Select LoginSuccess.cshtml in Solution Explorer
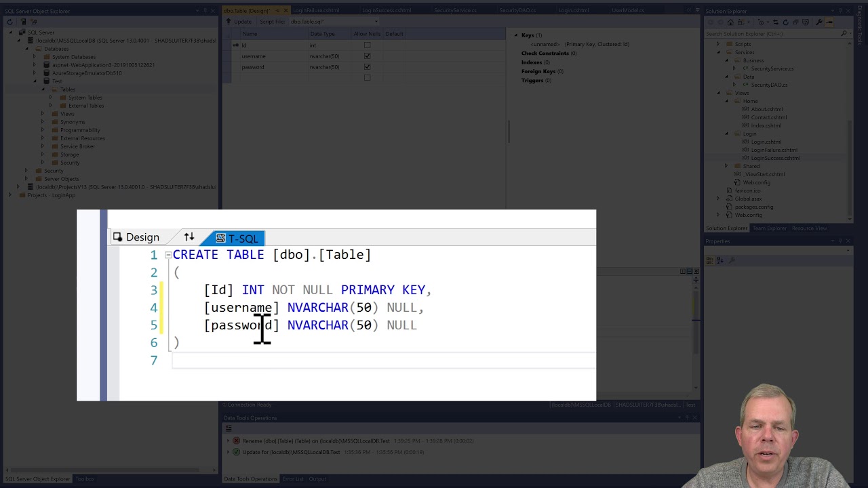The width and height of the screenshot is (868, 488). point(775,158)
